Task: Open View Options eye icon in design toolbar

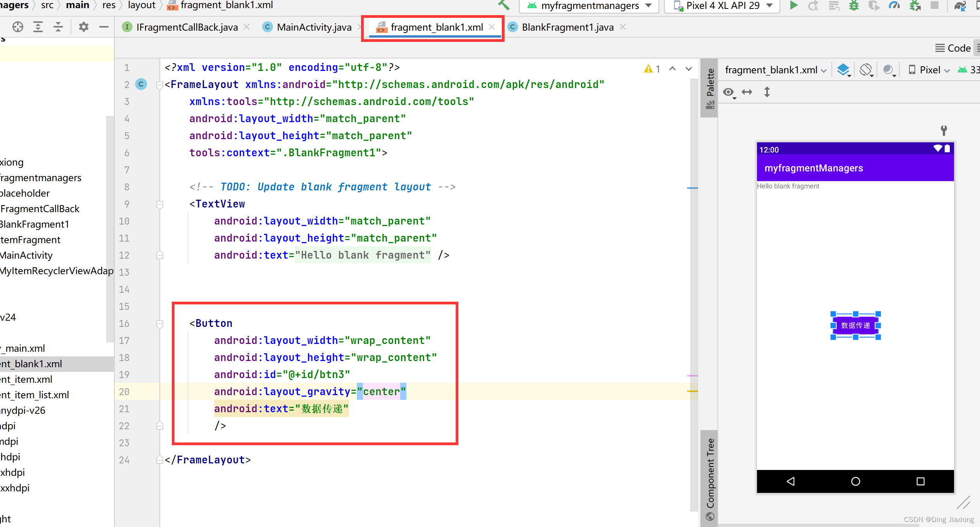Action: [729, 92]
